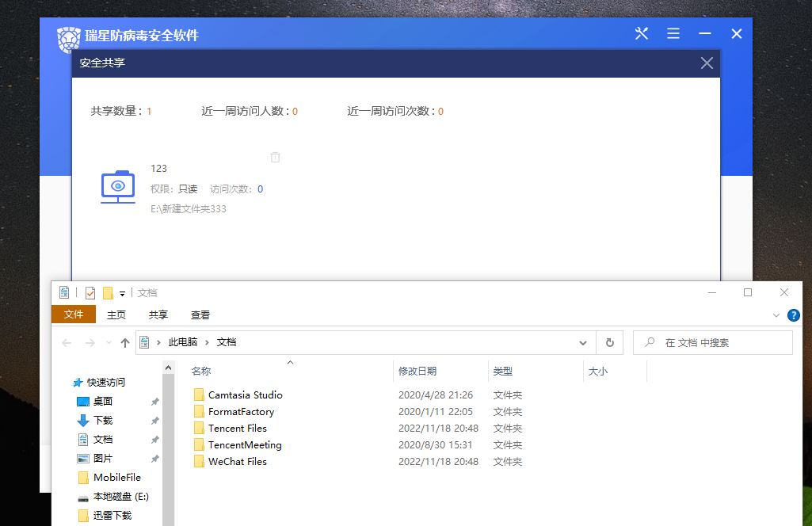Open MobileFile in navigation pane
The width and height of the screenshot is (812, 526).
coord(117,478)
